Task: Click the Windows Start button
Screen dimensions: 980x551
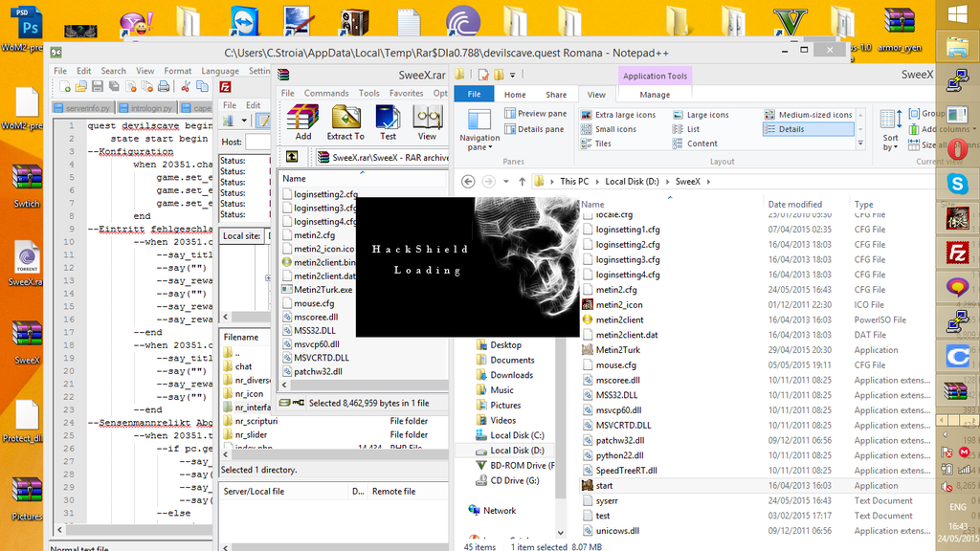Action: [957, 14]
